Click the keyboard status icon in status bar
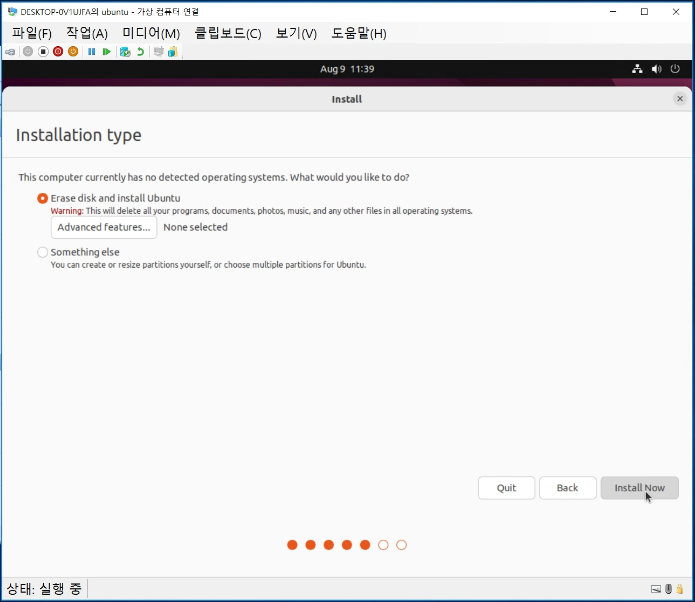 coord(656,589)
